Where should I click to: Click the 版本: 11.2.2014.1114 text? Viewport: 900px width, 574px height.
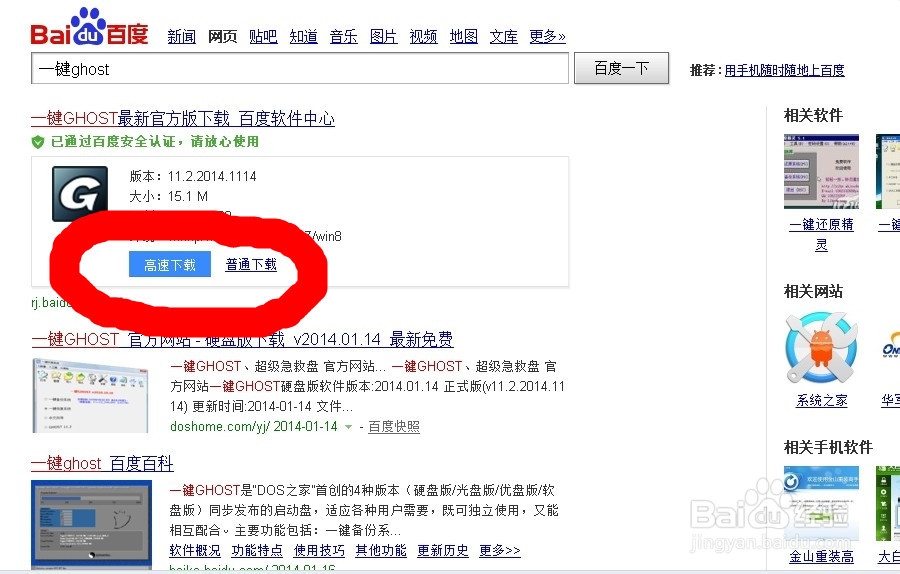coord(193,176)
